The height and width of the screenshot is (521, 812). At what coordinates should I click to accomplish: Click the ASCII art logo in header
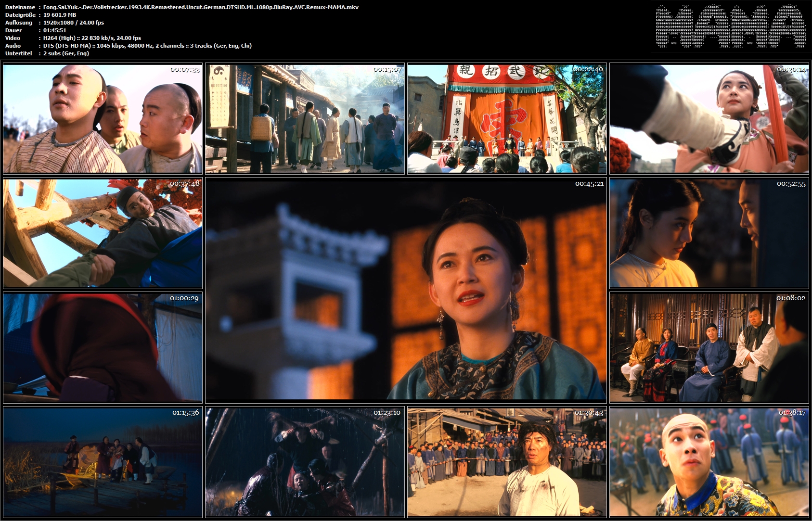tap(731, 26)
